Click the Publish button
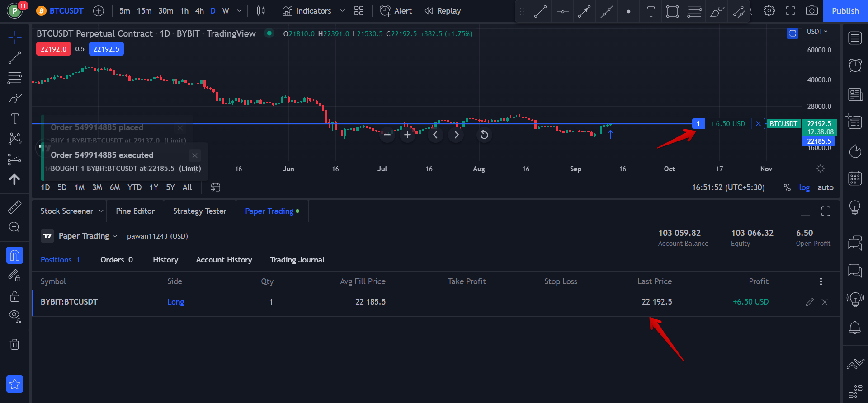Viewport: 868px width, 403px height. (845, 11)
